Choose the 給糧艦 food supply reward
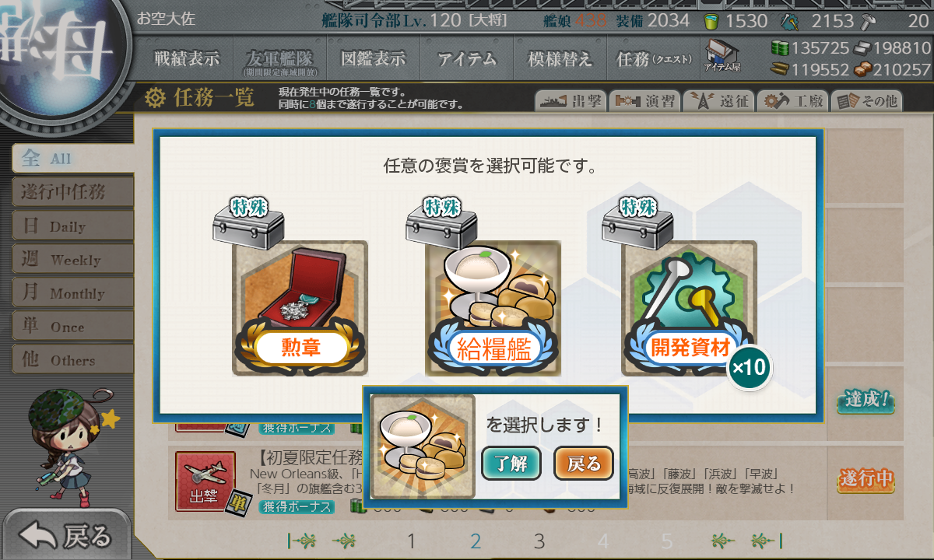Viewport: 934px width, 560px height. [493, 308]
